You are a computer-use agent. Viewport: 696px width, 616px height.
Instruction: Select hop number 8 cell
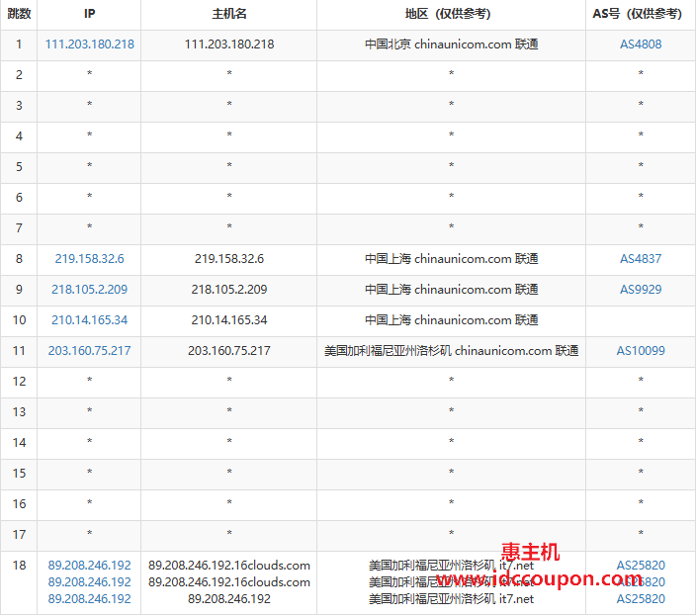coord(19,259)
